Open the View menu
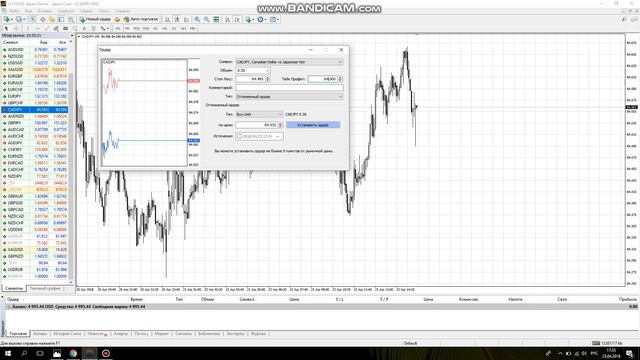Viewport: 640px width, 360px height. point(29,11)
